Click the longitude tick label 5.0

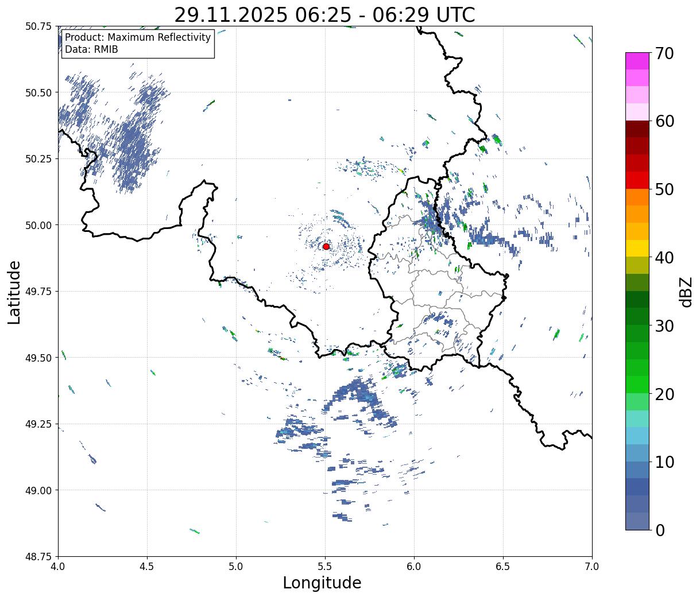tap(236, 567)
